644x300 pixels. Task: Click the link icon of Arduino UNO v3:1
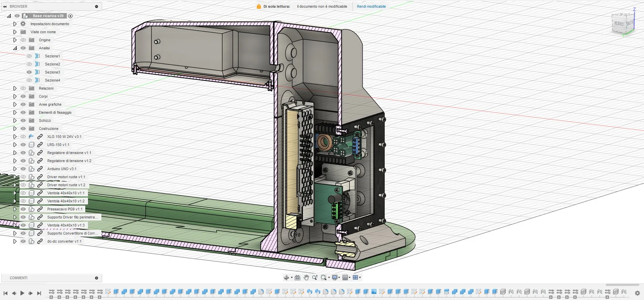coord(40,169)
